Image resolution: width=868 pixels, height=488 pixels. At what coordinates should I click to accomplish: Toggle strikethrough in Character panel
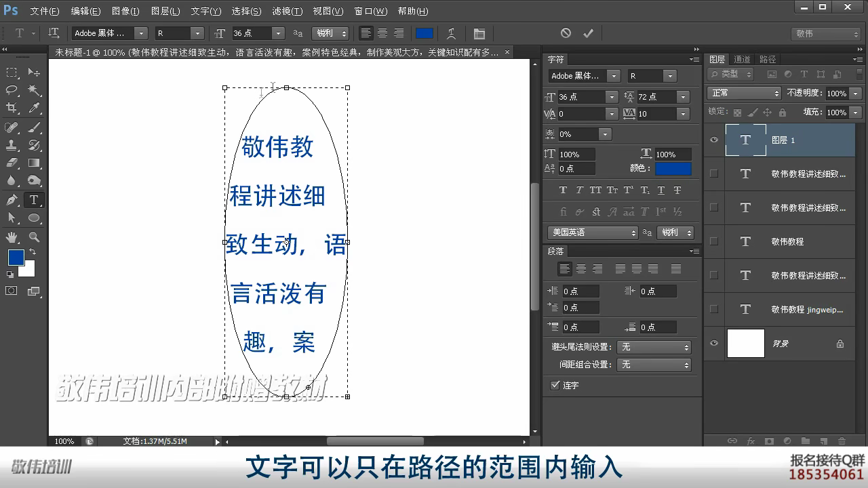tap(677, 190)
